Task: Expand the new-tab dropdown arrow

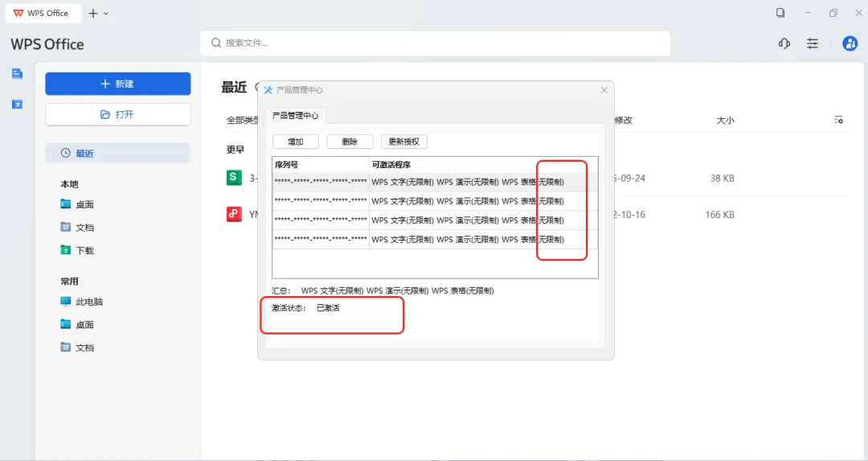Action: [106, 14]
